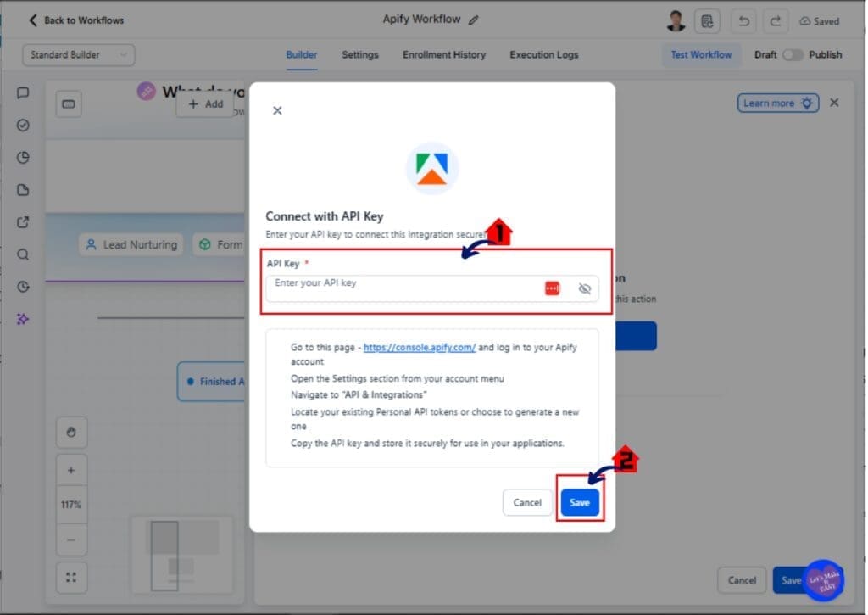Select the Lead Nurturing chip
Image resolution: width=868 pixels, height=615 pixels.
(x=131, y=244)
